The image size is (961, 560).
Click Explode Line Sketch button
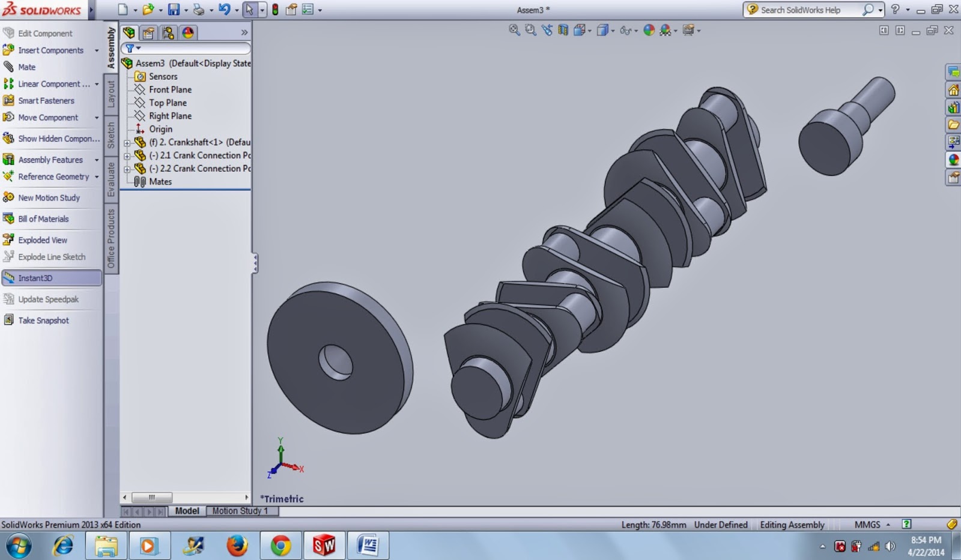tap(44, 257)
